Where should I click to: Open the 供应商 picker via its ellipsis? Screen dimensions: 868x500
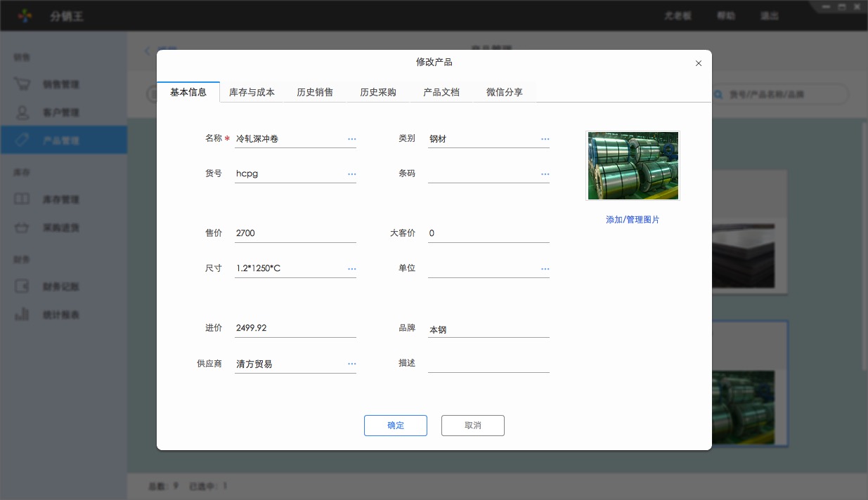click(351, 364)
